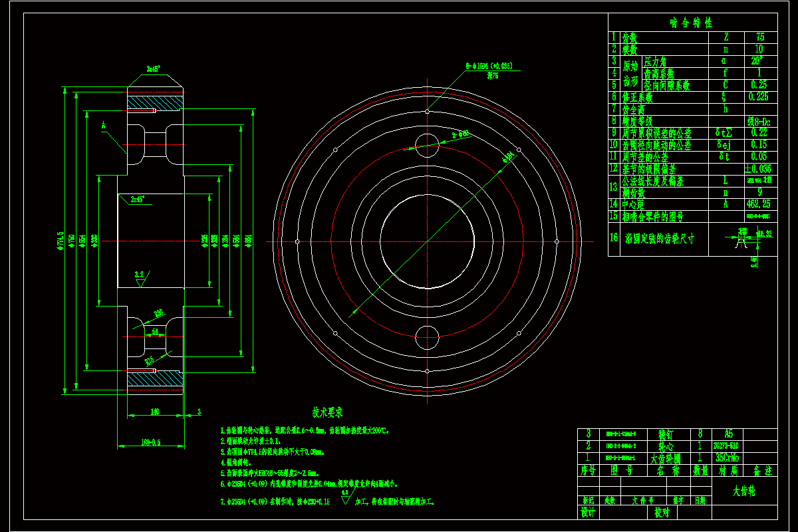Screen dimensions: 798x532
Task: Select technical requirement line 7 about Φ230+0.15
Action: click(327, 501)
